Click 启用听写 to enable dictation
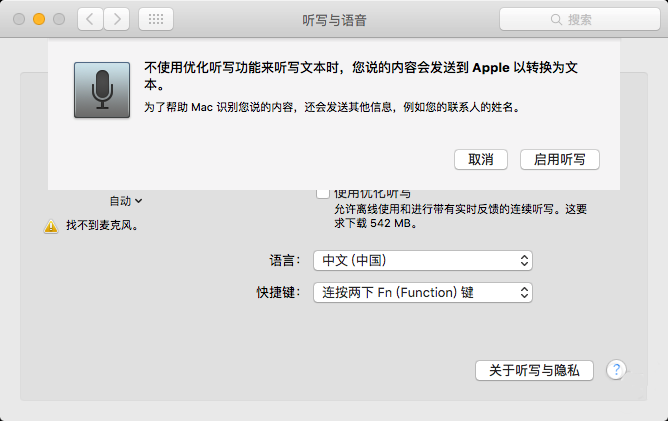This screenshot has height=421, width=668. [x=560, y=159]
